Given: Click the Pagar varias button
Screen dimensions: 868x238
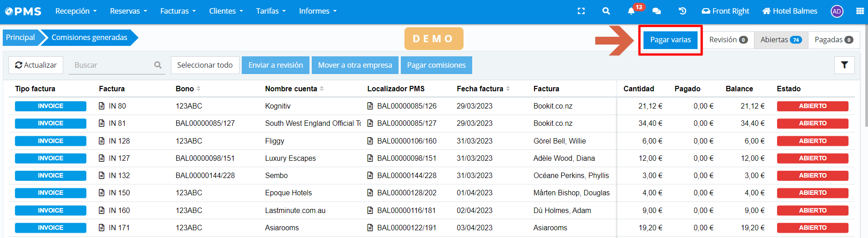Looking at the screenshot, I should coord(670,40).
